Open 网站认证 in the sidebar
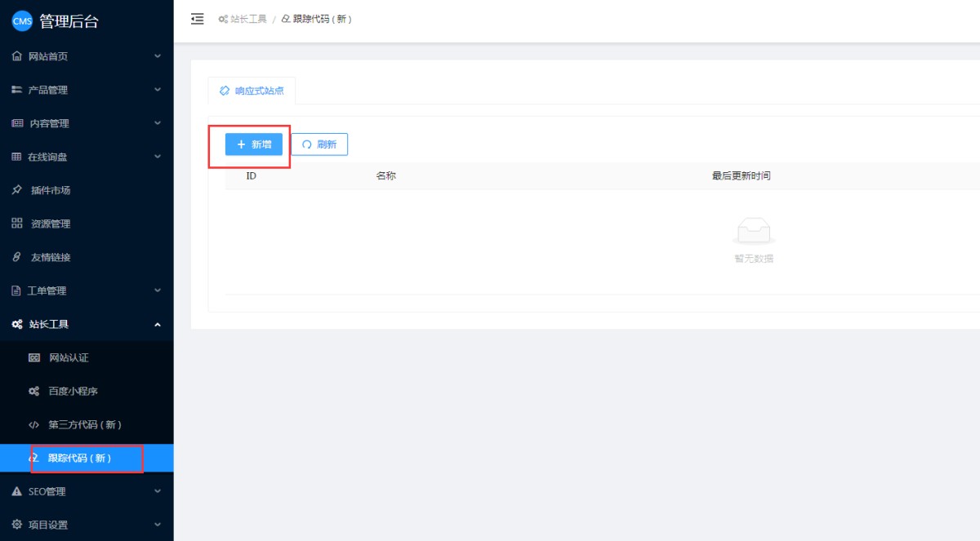Image resolution: width=980 pixels, height=541 pixels. (x=69, y=357)
